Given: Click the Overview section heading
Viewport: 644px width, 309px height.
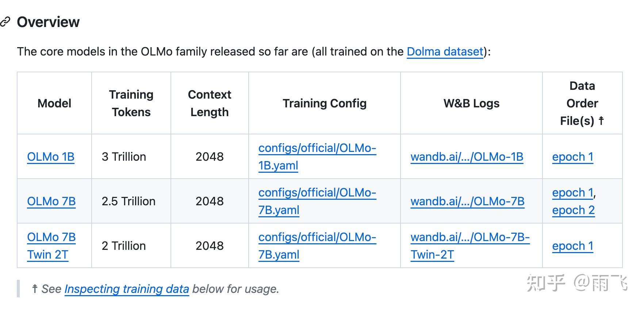Looking at the screenshot, I should coord(48,22).
